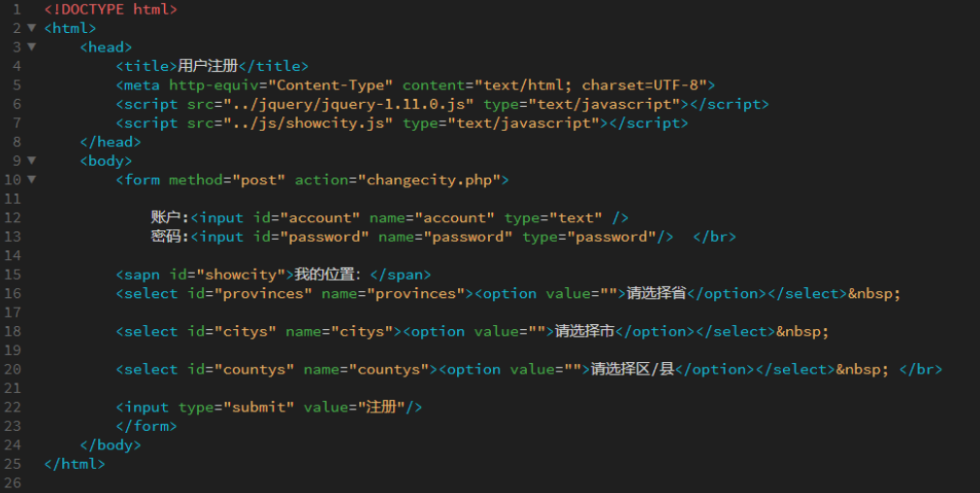Click the http-equiv attribute on the meta tag
980x493 pixels.
218,85
